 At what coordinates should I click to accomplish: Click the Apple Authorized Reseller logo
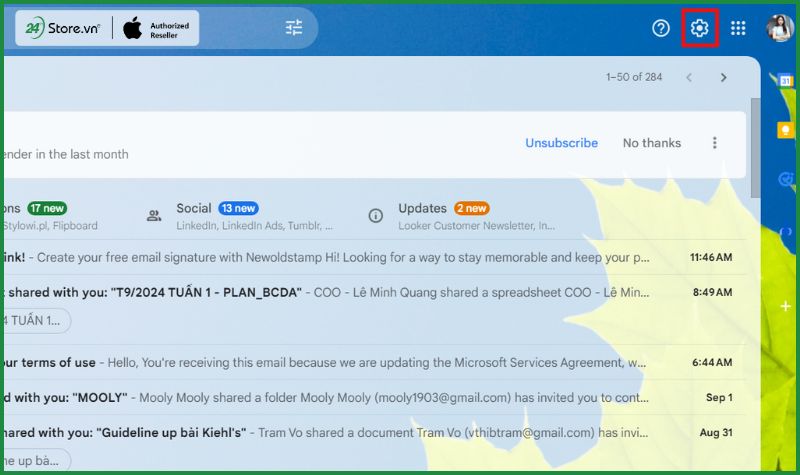[156, 29]
